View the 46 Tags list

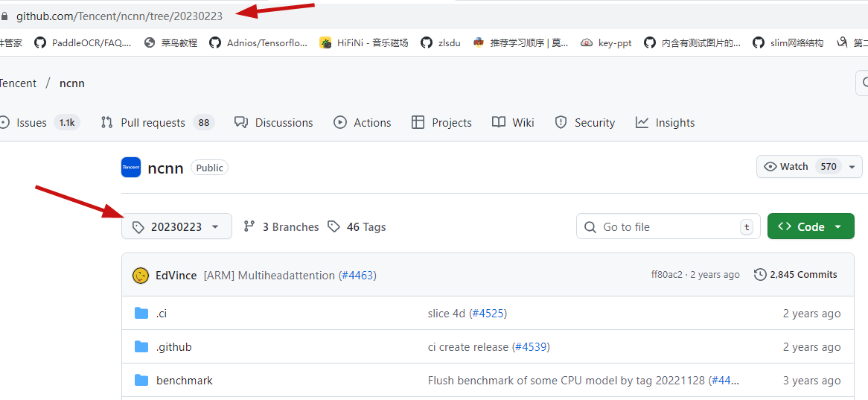coord(357,226)
